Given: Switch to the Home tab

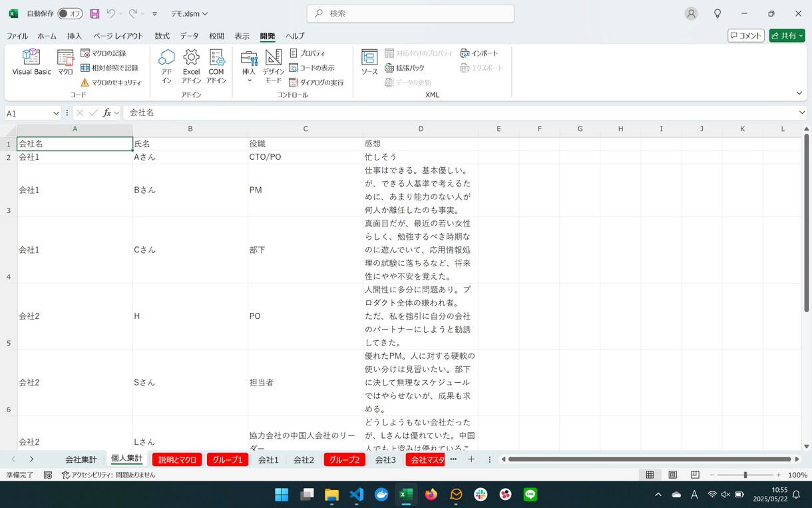Looking at the screenshot, I should (47, 36).
